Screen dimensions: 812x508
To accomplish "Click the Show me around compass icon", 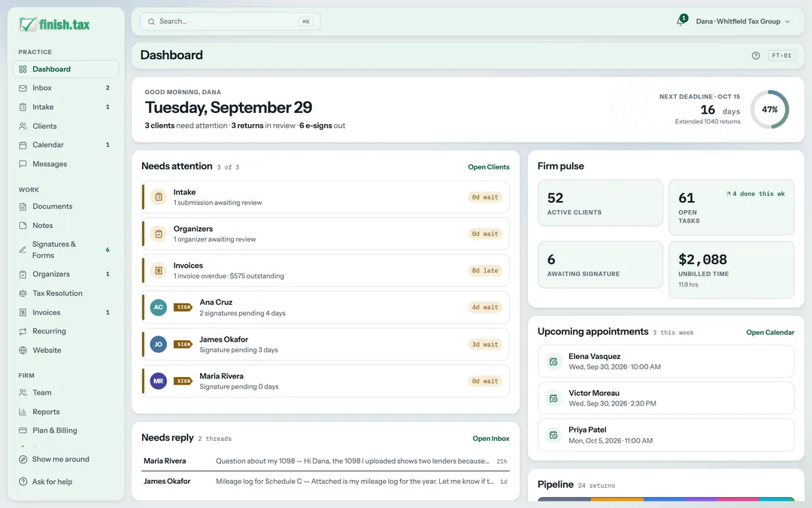I will (23, 459).
